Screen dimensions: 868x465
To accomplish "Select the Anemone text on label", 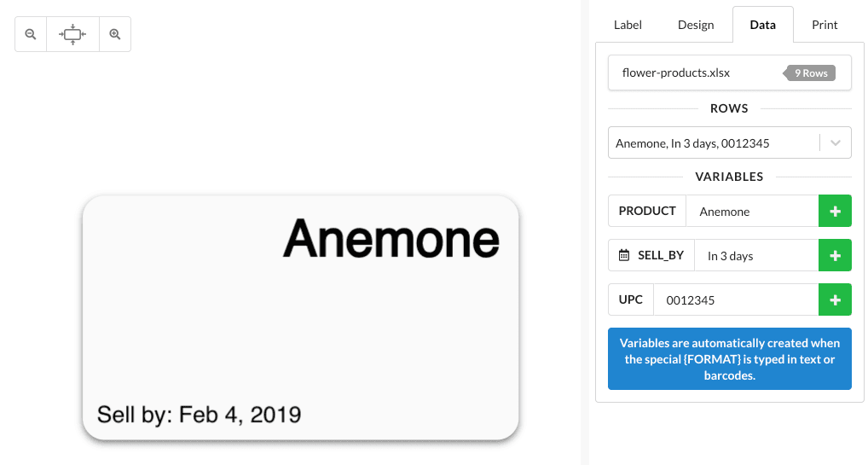I will point(391,238).
